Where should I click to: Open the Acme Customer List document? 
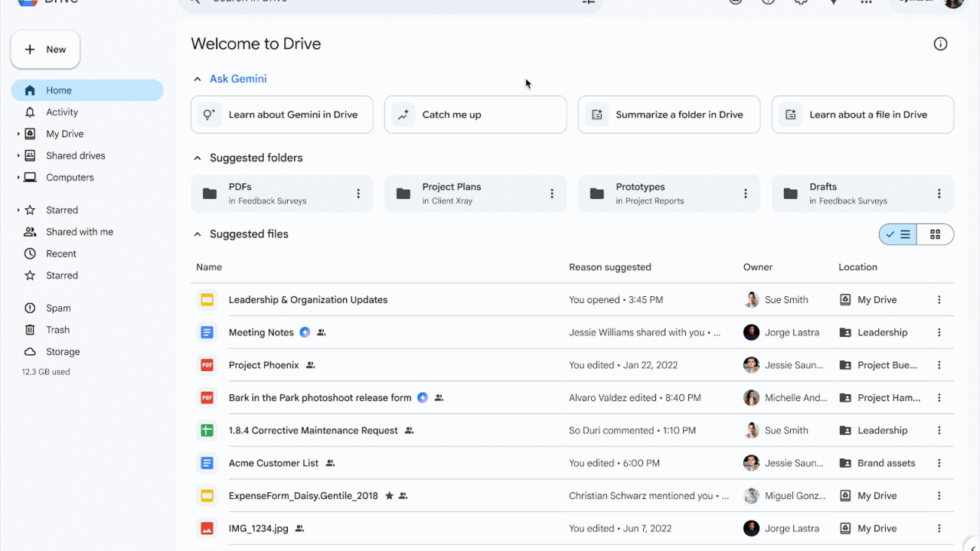[273, 463]
